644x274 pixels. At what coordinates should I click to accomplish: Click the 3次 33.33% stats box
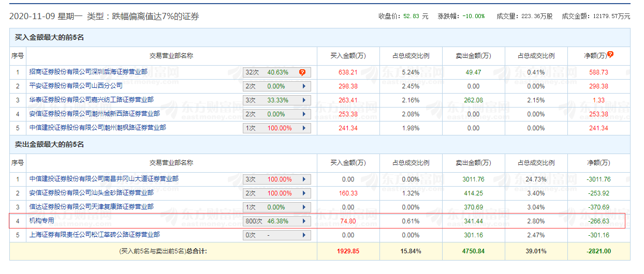coord(277,100)
